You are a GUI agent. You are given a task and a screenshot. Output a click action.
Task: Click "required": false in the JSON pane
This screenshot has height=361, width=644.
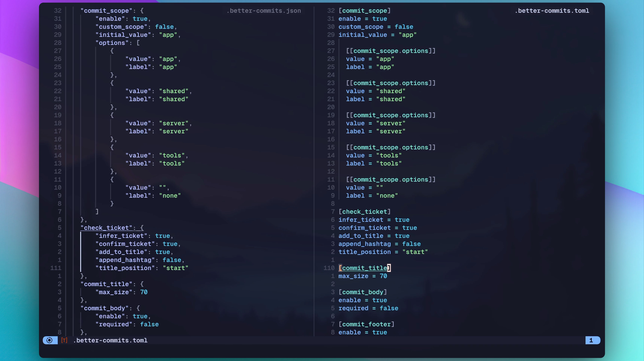click(127, 324)
